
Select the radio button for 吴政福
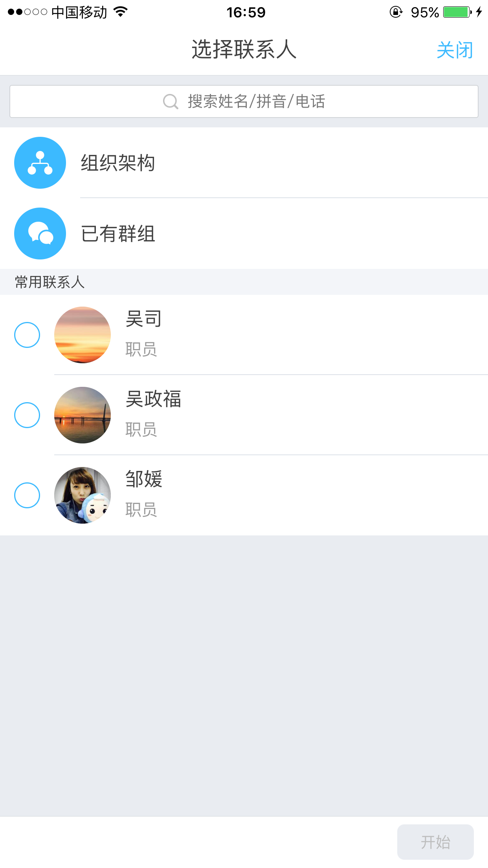[27, 415]
